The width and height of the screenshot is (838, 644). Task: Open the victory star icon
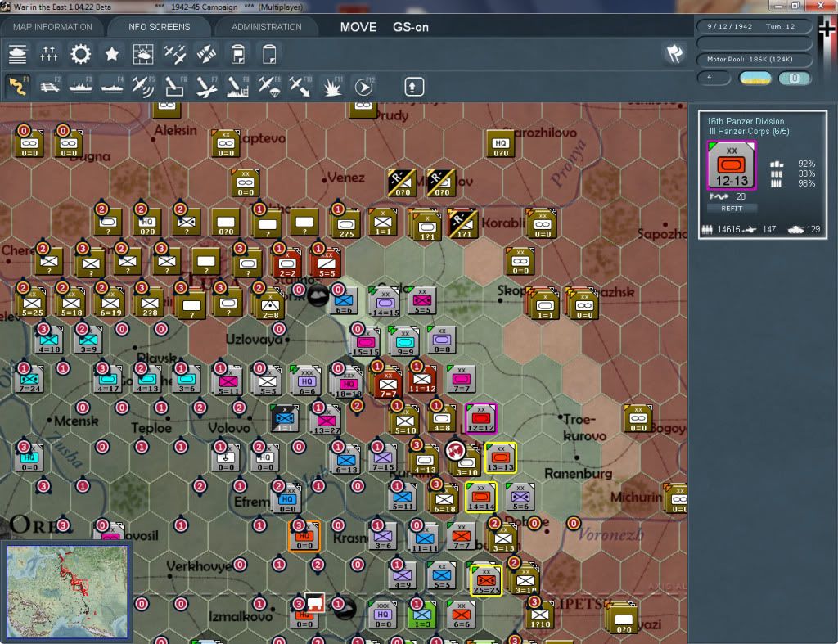pos(111,55)
